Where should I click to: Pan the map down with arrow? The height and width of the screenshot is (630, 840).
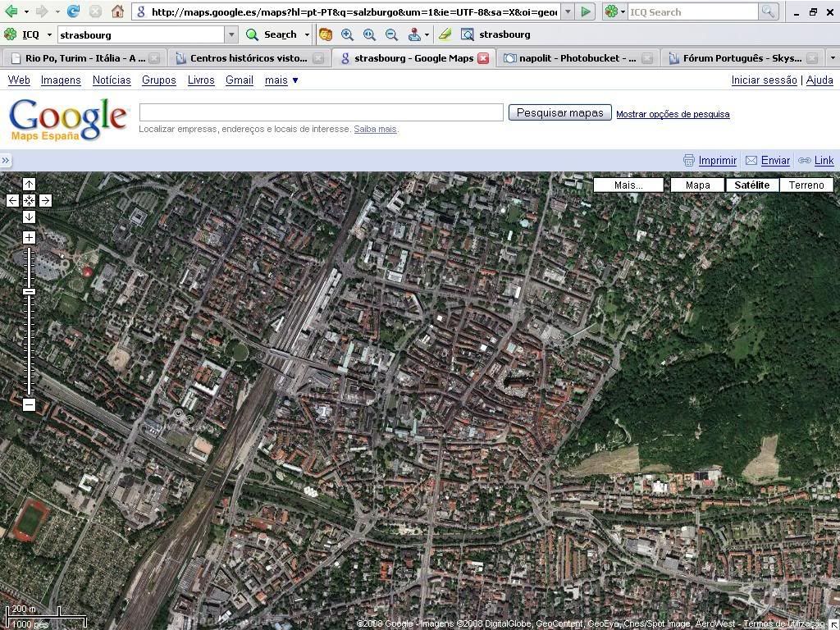point(29,217)
